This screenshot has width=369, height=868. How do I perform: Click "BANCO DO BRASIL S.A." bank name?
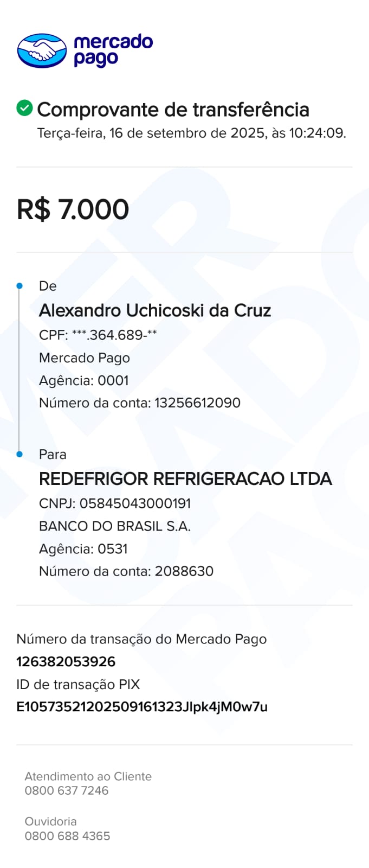pos(115,526)
